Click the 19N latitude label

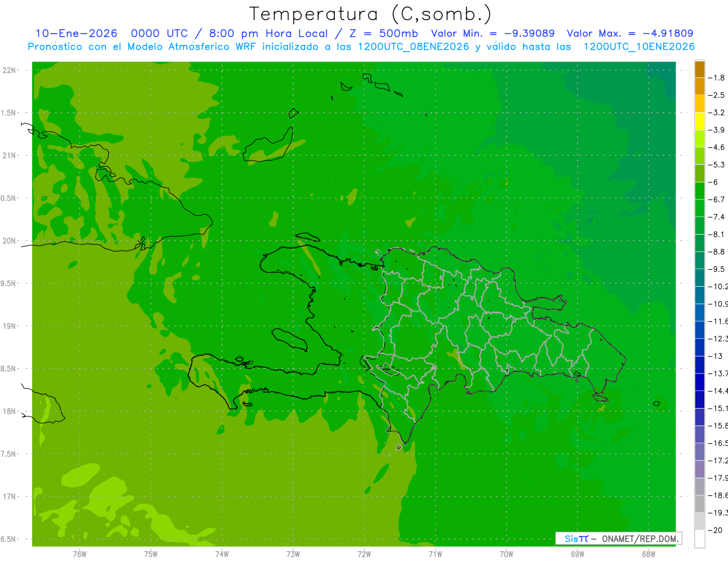[x=10, y=326]
